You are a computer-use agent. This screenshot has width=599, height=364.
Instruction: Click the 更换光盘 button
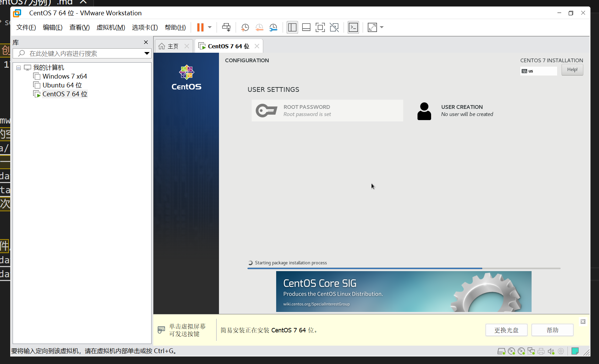pyautogui.click(x=506, y=330)
